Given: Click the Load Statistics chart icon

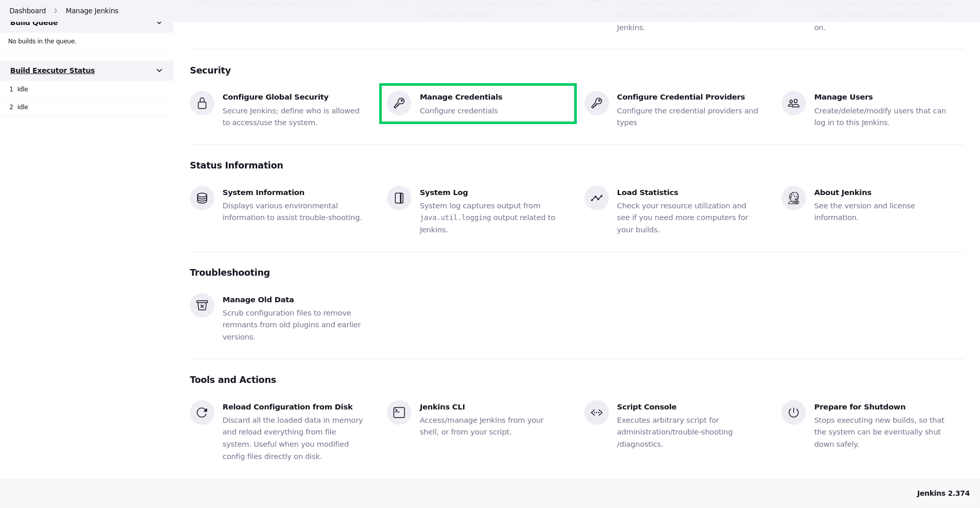Looking at the screenshot, I should 597,198.
